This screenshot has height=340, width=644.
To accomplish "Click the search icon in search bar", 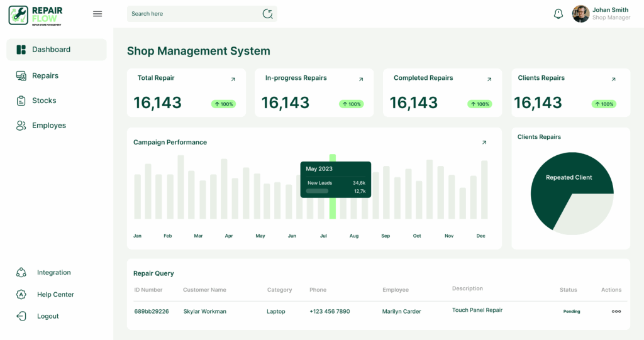I will pos(268,14).
